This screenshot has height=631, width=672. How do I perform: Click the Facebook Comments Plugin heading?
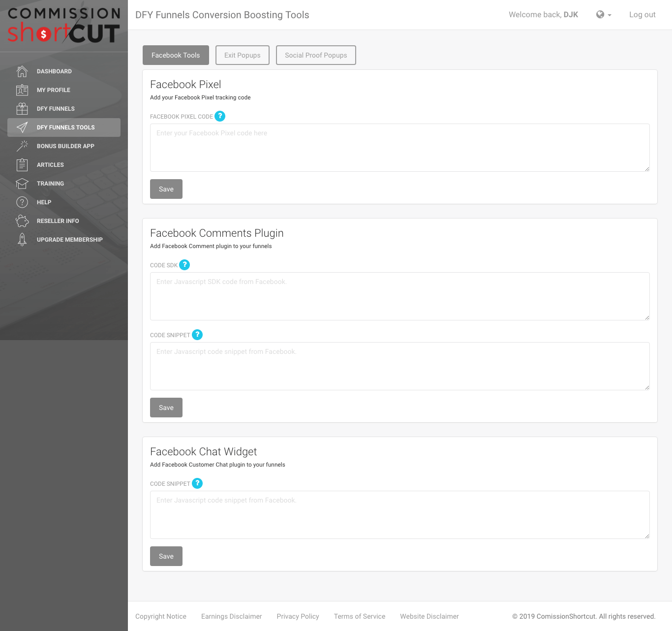(217, 233)
